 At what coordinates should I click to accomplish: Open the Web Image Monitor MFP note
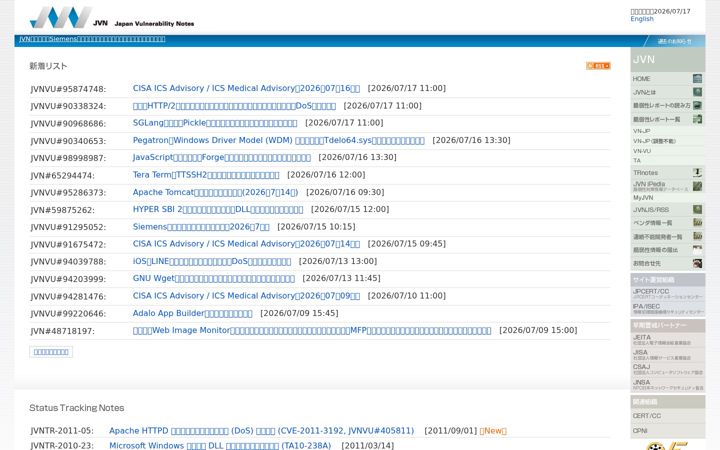pyautogui.click(x=312, y=330)
